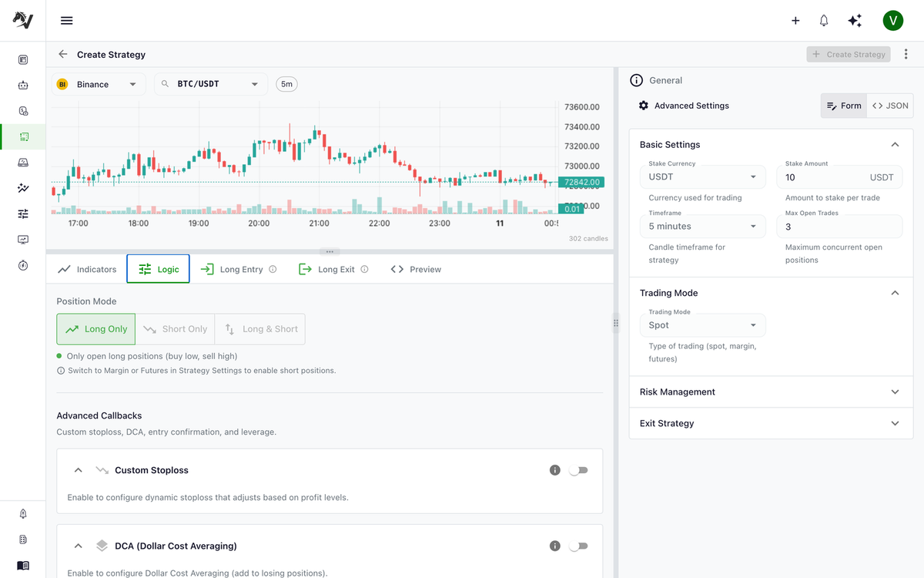This screenshot has width=924, height=578.
Task: Open the stopwatch bolt icon in the sidebar
Action: (x=23, y=265)
